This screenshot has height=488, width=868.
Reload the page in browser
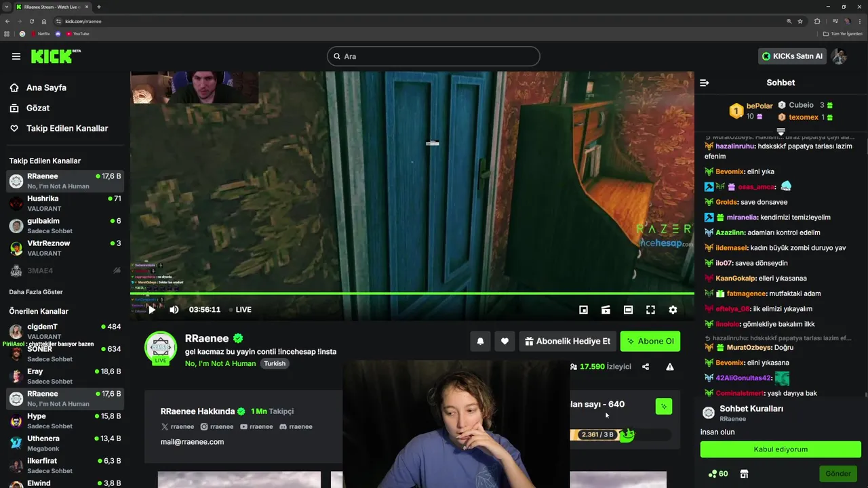tap(31, 21)
